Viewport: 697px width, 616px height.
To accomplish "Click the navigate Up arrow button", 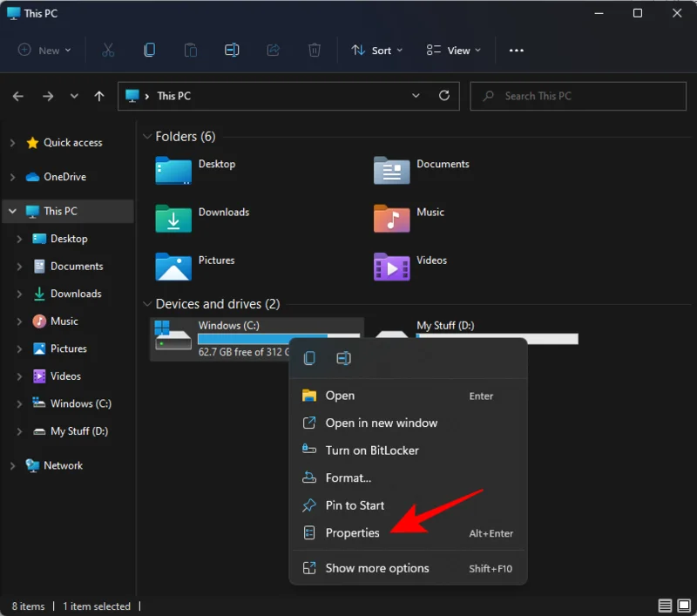I will (98, 96).
